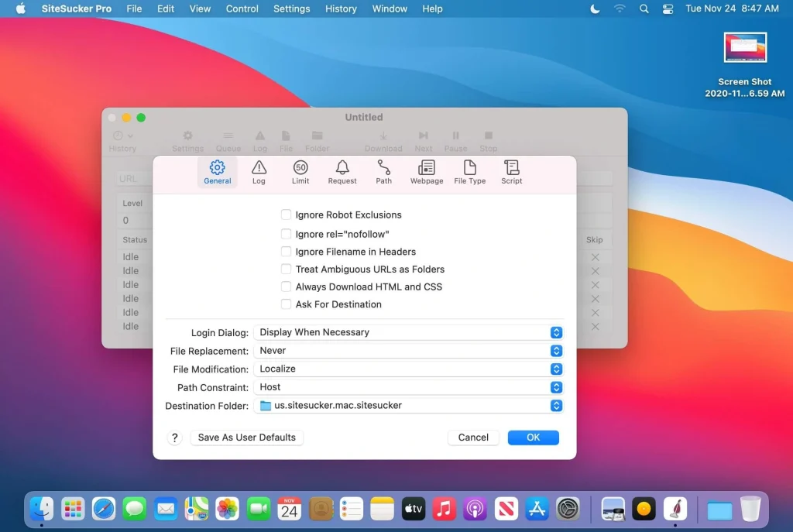The width and height of the screenshot is (793, 532).
Task: Adjust the Destination Folder selector
Action: click(x=556, y=405)
